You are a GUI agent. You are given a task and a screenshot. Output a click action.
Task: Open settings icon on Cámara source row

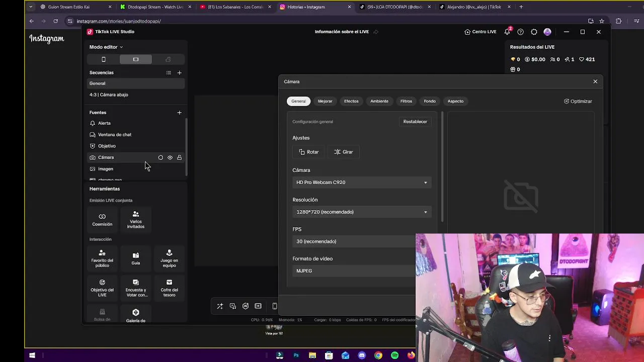tap(160, 157)
